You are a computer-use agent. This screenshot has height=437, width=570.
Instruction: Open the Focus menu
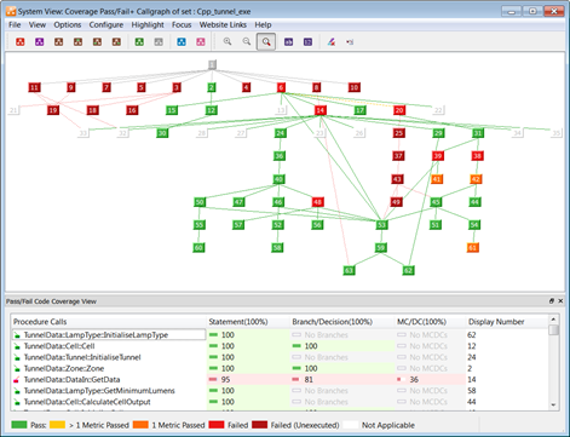point(181,25)
